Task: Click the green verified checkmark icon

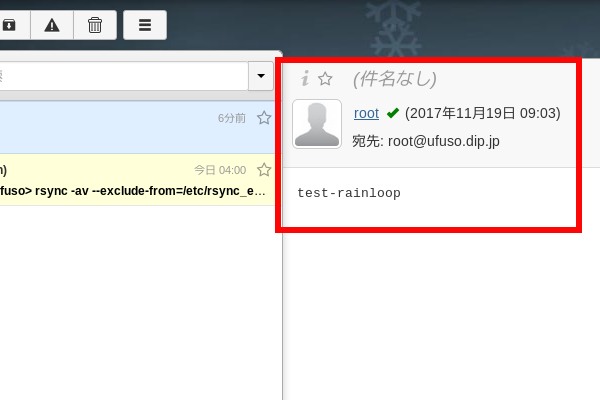Action: pyautogui.click(x=393, y=113)
